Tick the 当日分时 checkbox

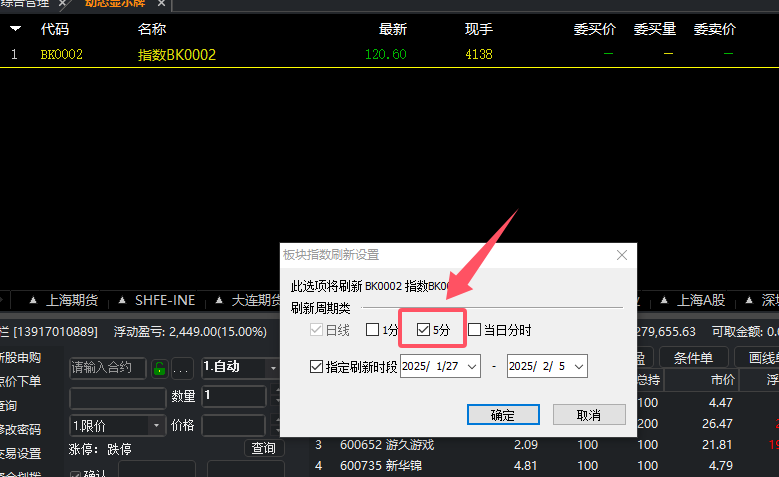474,329
